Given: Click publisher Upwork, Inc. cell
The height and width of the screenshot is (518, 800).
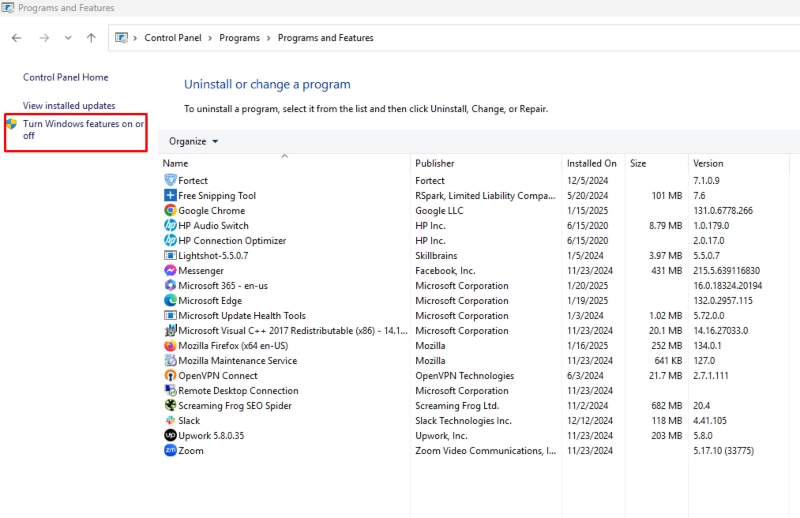Looking at the screenshot, I should click(x=441, y=435).
